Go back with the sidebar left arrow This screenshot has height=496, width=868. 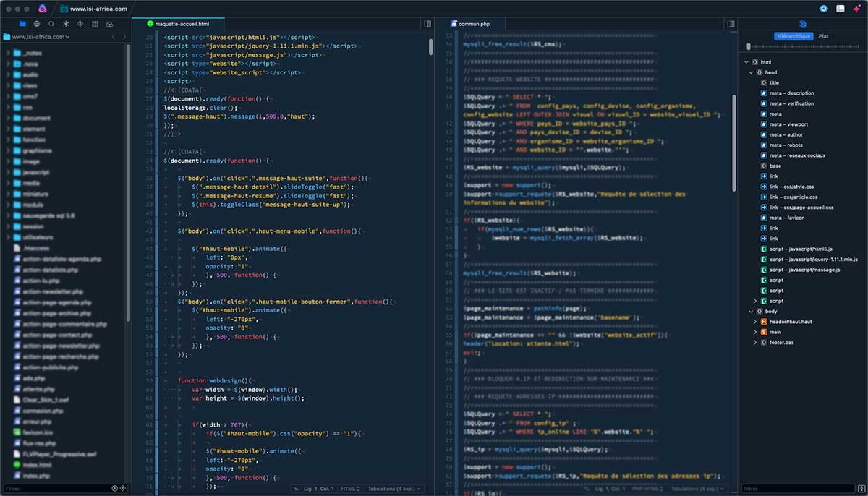click(113, 37)
